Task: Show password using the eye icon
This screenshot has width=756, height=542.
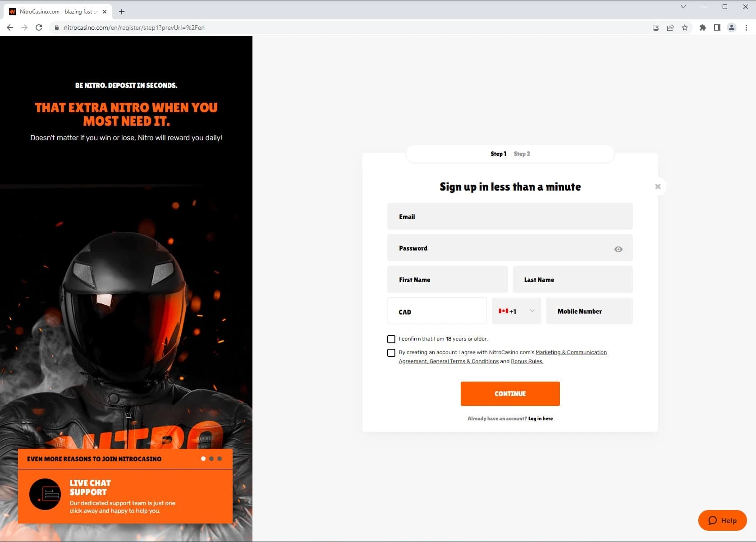Action: [619, 249]
